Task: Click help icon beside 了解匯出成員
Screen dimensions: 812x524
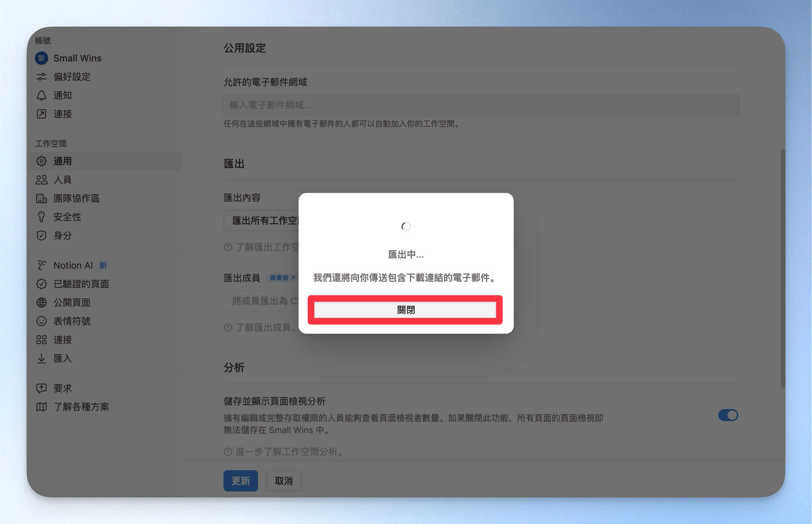Action: 228,328
